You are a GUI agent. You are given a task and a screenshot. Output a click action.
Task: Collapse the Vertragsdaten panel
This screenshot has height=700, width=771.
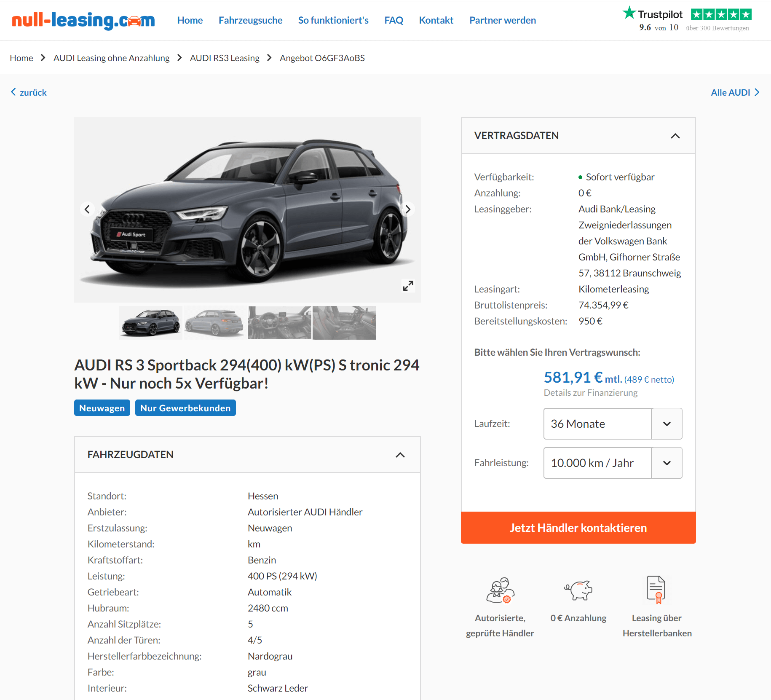pos(675,136)
